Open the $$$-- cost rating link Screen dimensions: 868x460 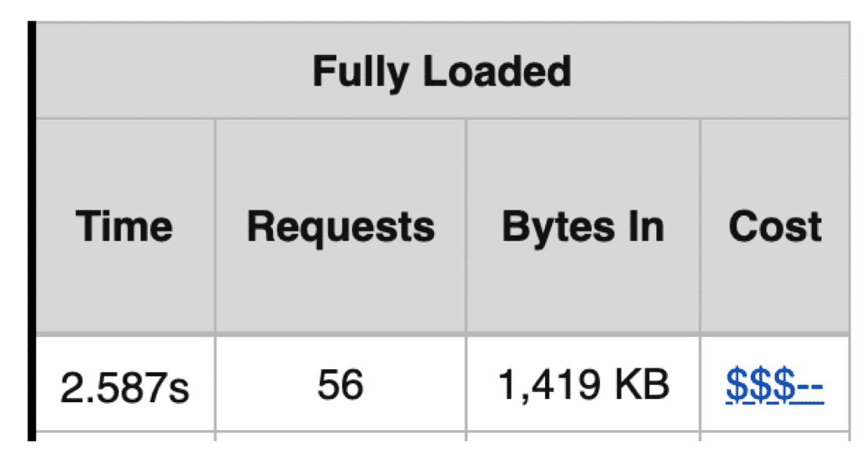[x=774, y=385]
